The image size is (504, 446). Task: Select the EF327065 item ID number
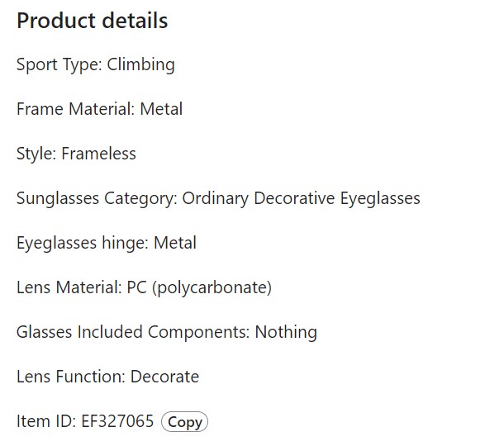(117, 421)
